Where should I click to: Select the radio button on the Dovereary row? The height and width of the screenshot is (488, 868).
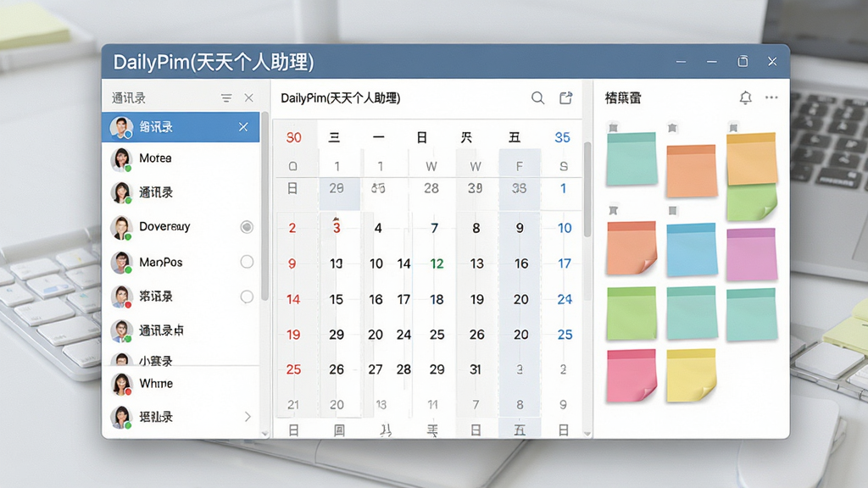pos(247,227)
